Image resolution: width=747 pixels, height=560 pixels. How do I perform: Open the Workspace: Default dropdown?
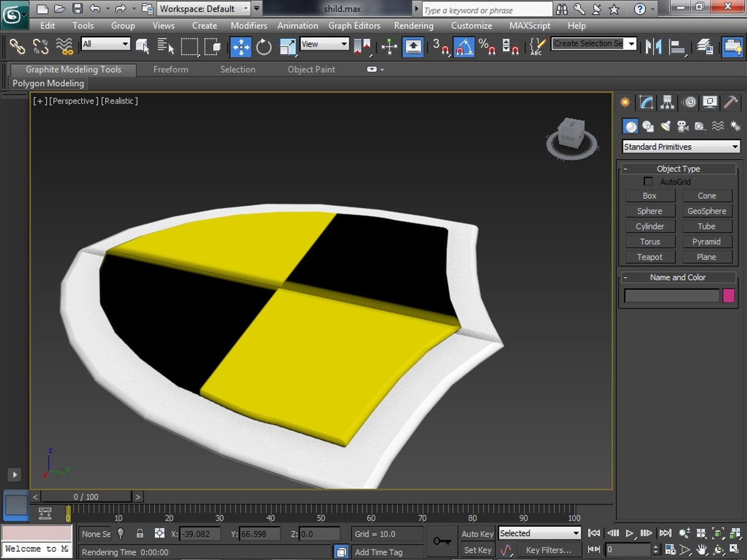point(204,8)
